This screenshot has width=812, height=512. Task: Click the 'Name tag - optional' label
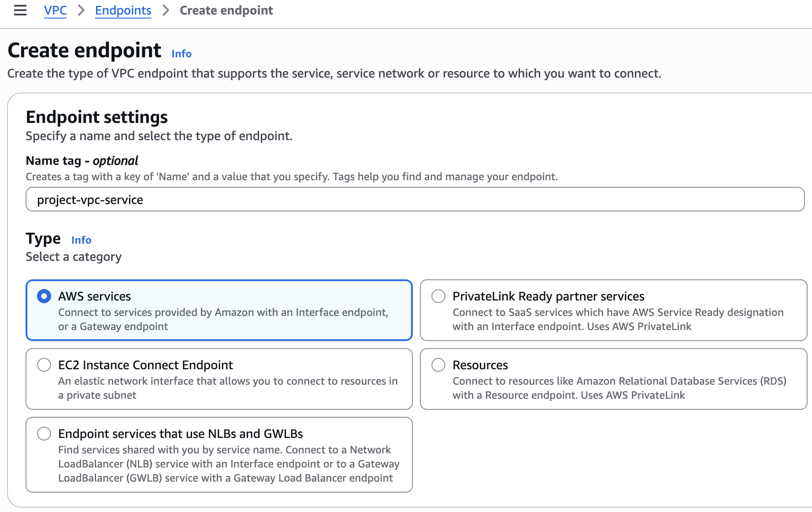click(x=82, y=161)
